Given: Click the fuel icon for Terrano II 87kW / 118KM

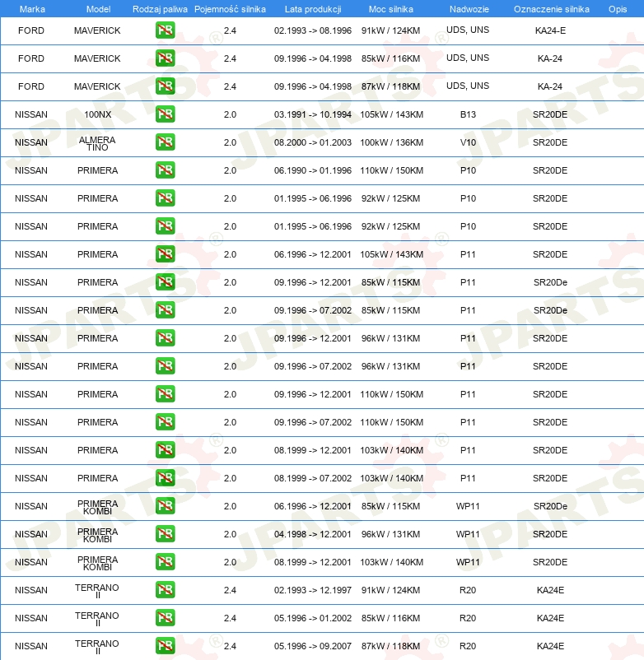Looking at the screenshot, I should pyautogui.click(x=165, y=646).
